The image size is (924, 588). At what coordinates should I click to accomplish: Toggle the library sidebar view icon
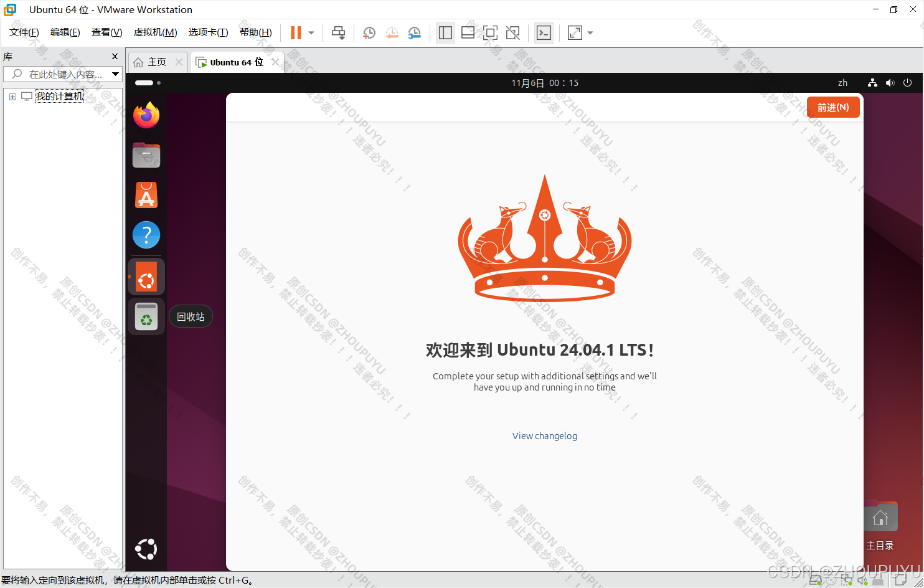coord(445,33)
